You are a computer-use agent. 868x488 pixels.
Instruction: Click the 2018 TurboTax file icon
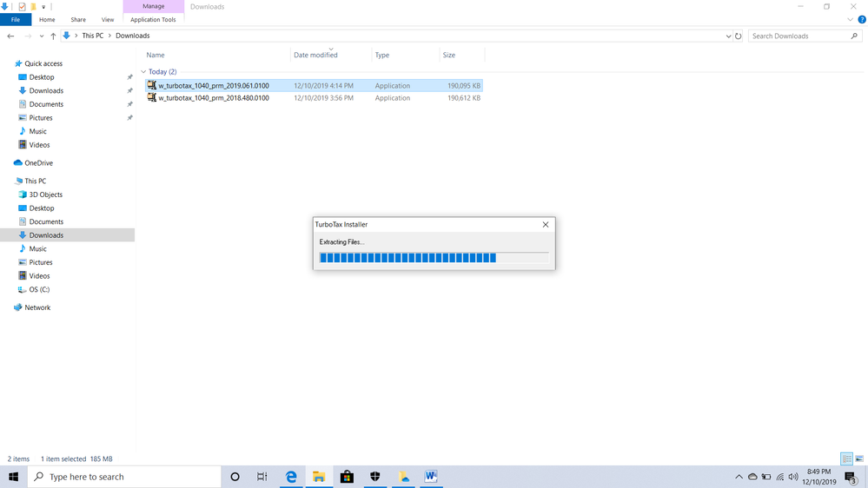[x=152, y=97]
